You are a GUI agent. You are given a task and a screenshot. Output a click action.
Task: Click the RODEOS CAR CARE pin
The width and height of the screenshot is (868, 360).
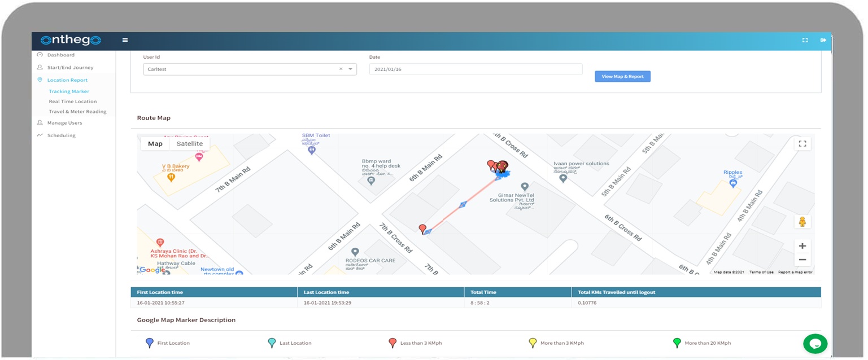355,252
